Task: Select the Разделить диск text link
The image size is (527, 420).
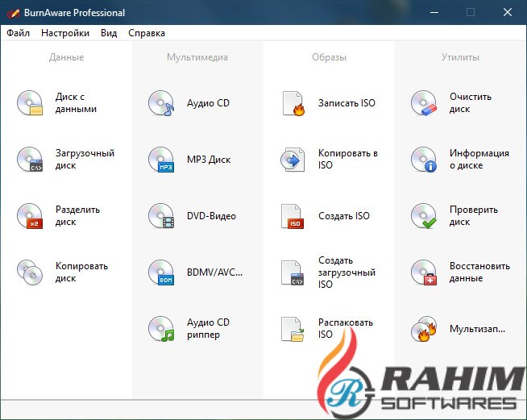Action: coord(77,216)
